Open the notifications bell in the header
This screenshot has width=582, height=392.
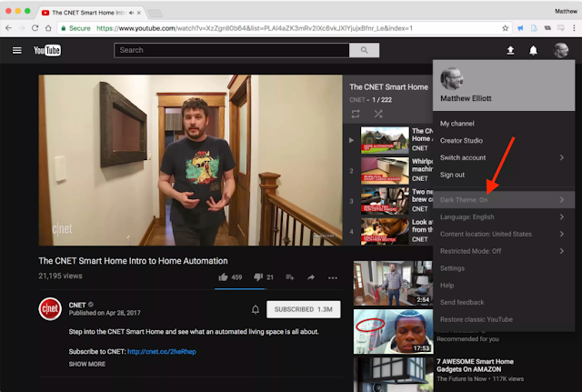pos(534,50)
